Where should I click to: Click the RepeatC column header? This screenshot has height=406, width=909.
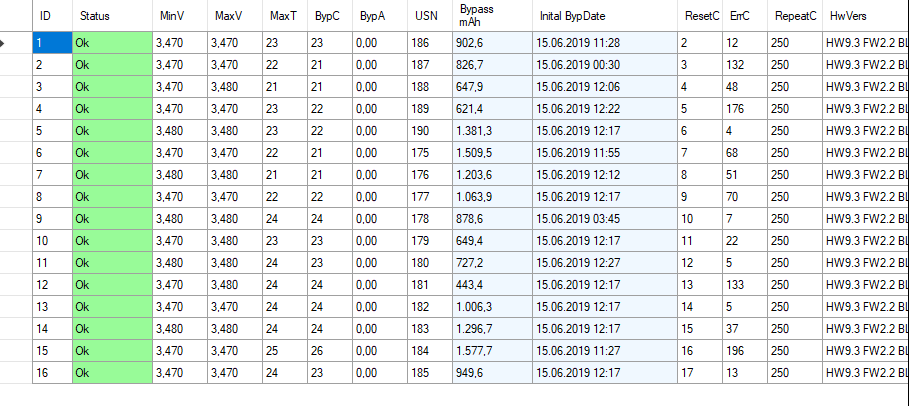click(x=795, y=16)
